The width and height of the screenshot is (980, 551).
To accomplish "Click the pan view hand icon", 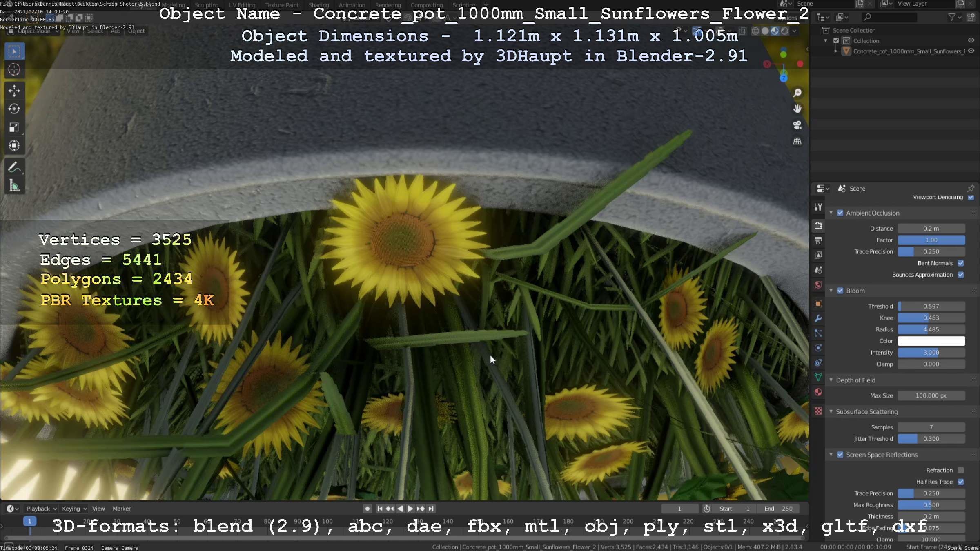I will click(x=797, y=109).
